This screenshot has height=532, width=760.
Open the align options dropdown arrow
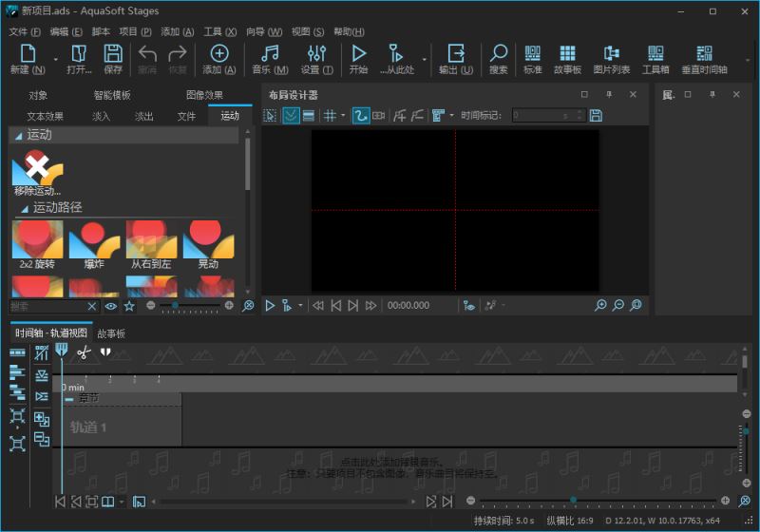pos(451,115)
